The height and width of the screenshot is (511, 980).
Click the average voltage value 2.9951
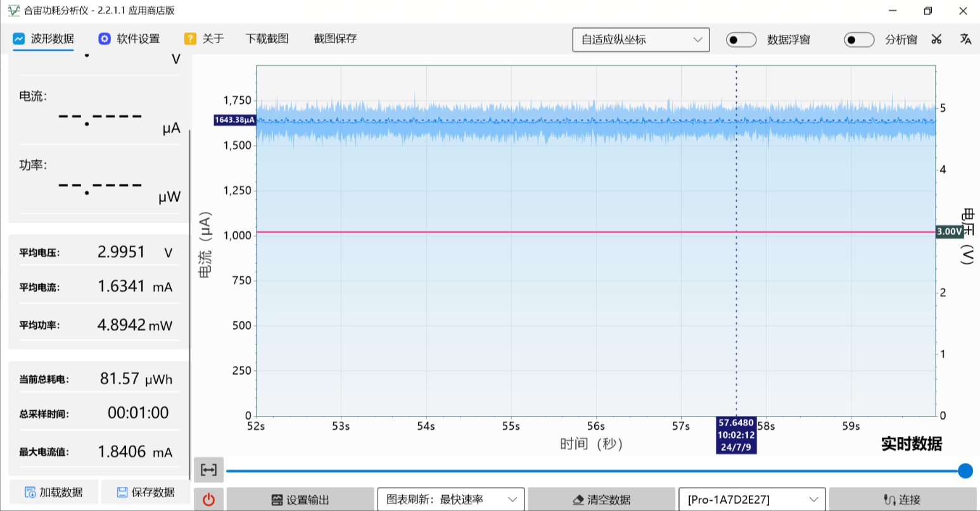pos(121,252)
